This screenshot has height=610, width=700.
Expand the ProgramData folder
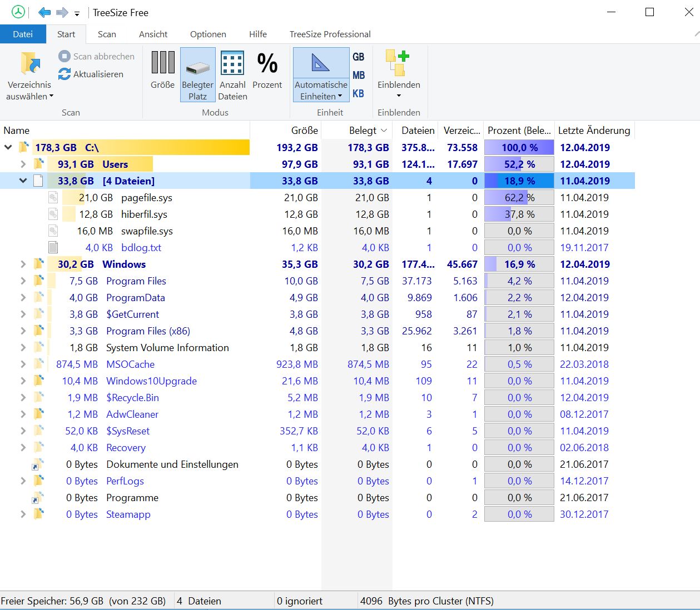[x=23, y=297]
